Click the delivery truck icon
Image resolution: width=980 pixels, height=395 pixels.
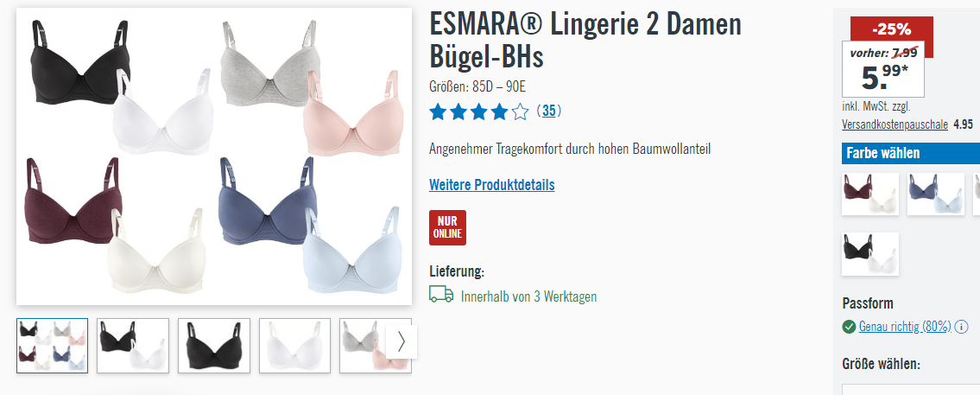pyautogui.click(x=441, y=295)
